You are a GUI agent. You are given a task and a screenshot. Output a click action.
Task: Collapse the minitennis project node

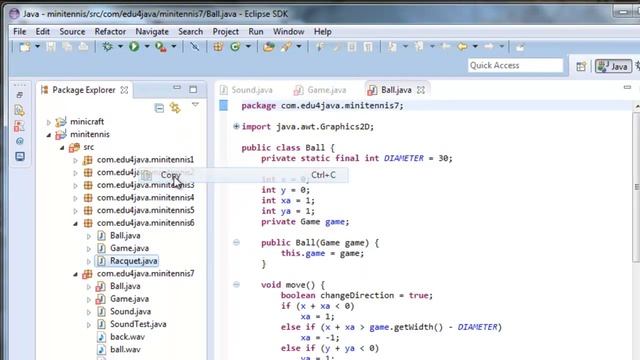click(49, 135)
